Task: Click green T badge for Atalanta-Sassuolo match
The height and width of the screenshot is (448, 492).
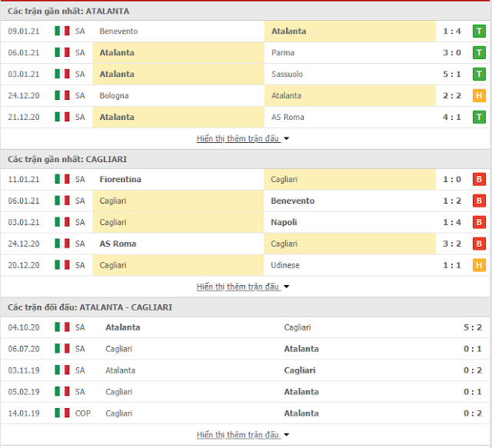Action: (x=479, y=75)
